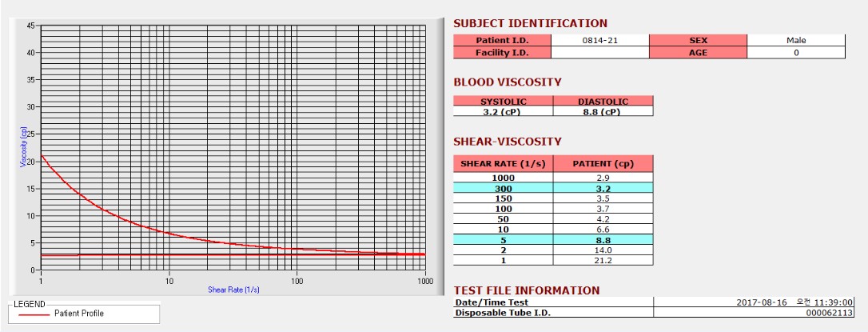
Task: Click the Patient Profile legend line swatch
Action: pos(34,314)
